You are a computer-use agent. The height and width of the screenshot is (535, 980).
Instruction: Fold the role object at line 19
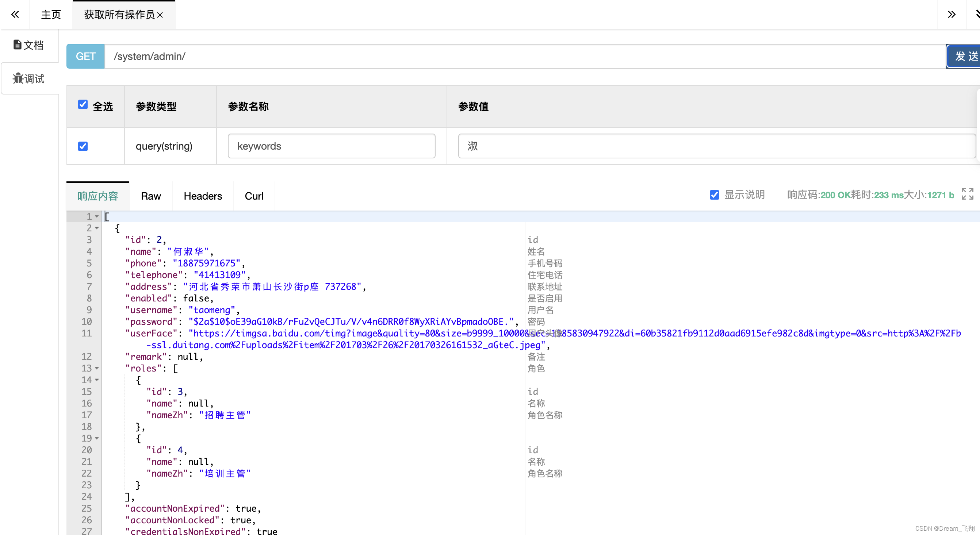coord(97,438)
